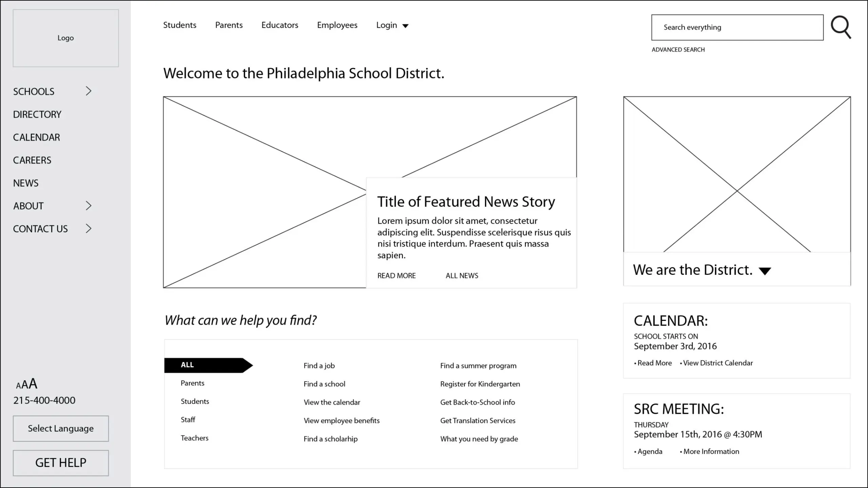The height and width of the screenshot is (488, 868).
Task: Open the Educators top navigation item
Action: click(x=280, y=25)
